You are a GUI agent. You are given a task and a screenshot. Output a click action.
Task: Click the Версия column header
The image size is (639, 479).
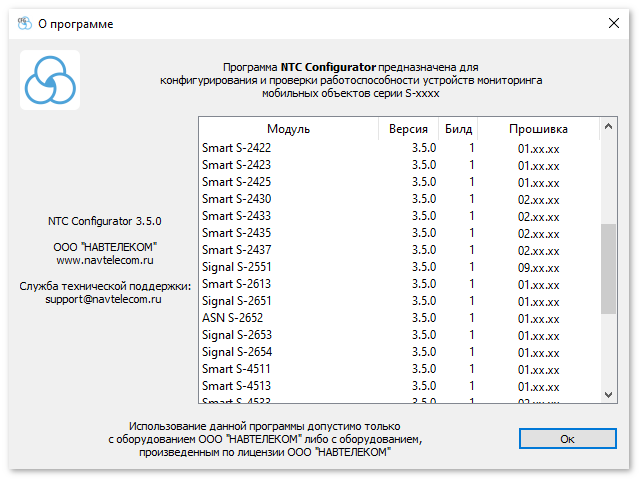408,129
